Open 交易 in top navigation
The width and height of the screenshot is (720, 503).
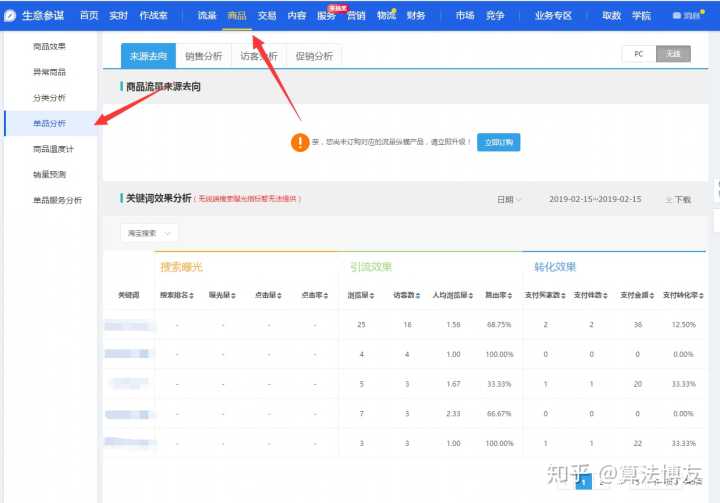(267, 16)
